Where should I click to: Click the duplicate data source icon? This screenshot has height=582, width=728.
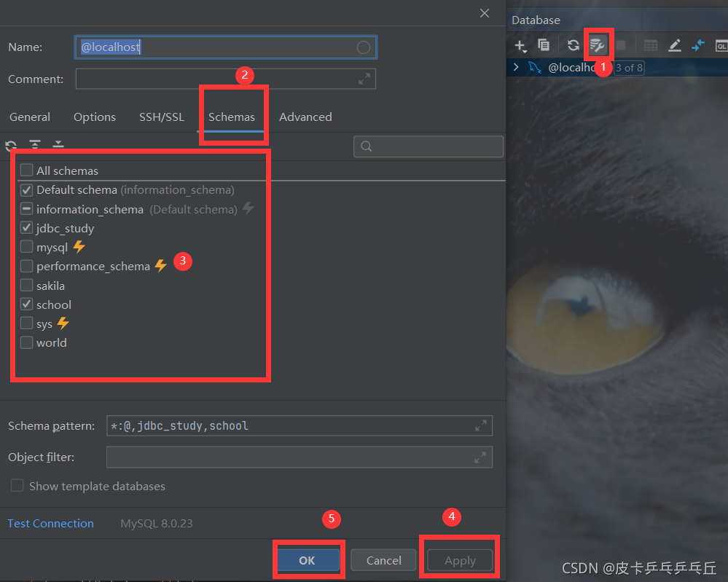click(x=544, y=45)
